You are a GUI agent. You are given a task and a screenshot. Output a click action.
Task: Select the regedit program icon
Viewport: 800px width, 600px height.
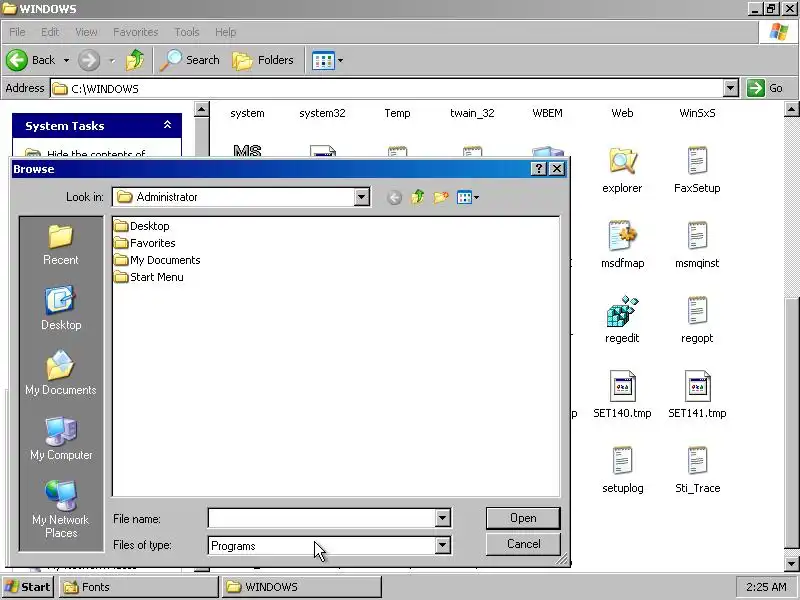pos(622,311)
